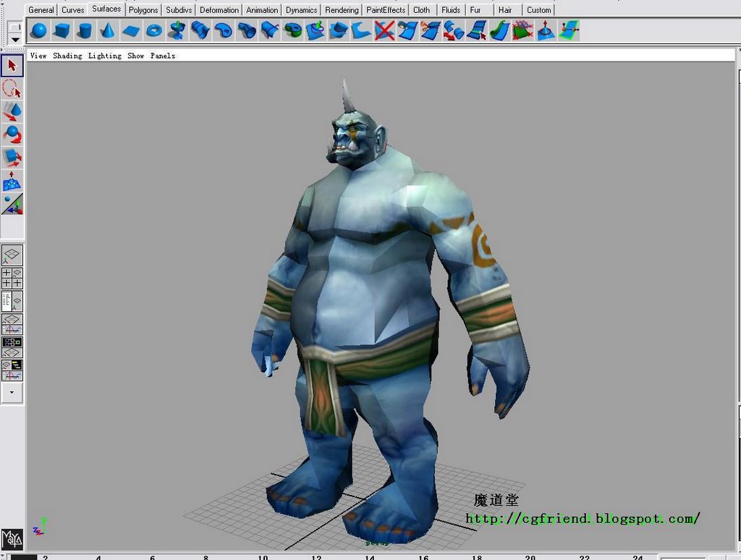
Task: Click the Sculpt Surfaces lattice shelf icon
Action: pos(523,30)
